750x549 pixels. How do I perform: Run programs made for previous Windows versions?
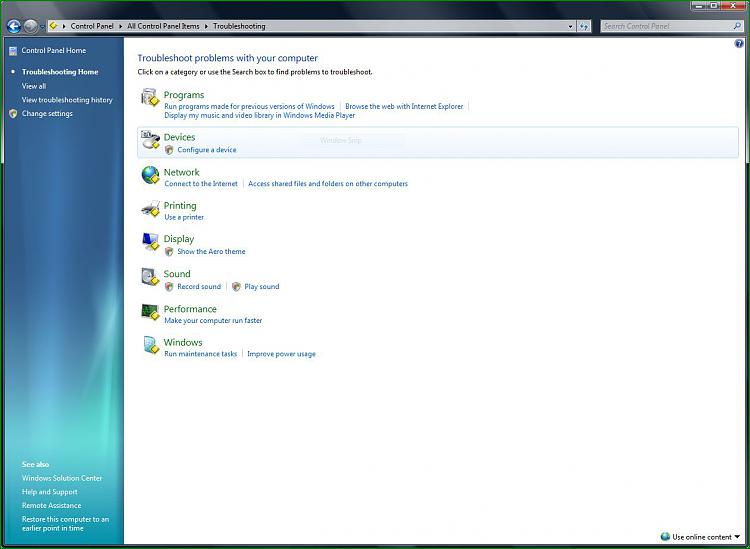(249, 106)
